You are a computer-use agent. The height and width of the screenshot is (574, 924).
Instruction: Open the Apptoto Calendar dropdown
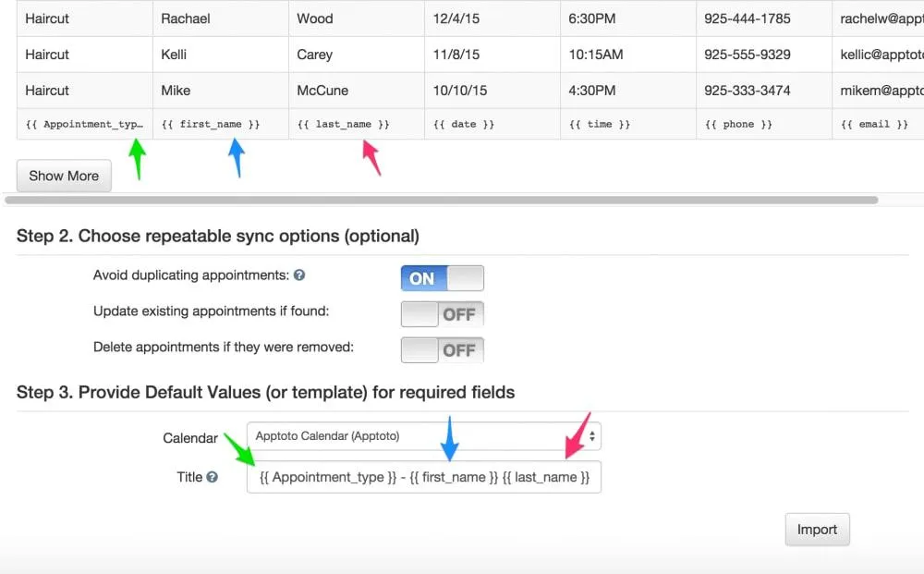click(416, 435)
